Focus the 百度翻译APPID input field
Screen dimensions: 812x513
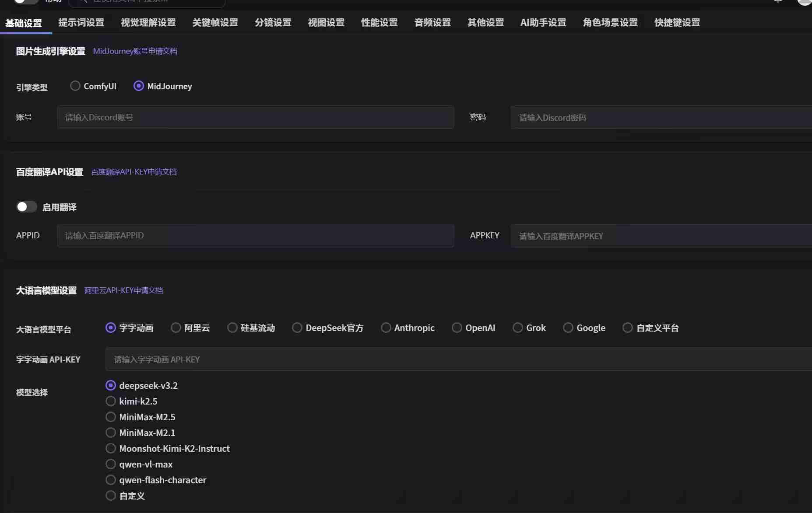tap(255, 236)
